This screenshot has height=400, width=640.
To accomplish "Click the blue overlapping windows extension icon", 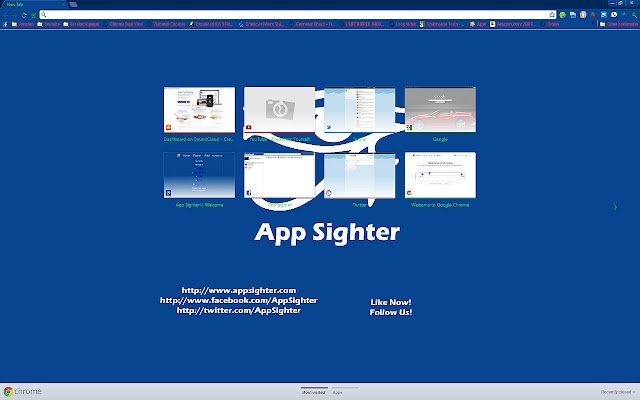I will [573, 15].
